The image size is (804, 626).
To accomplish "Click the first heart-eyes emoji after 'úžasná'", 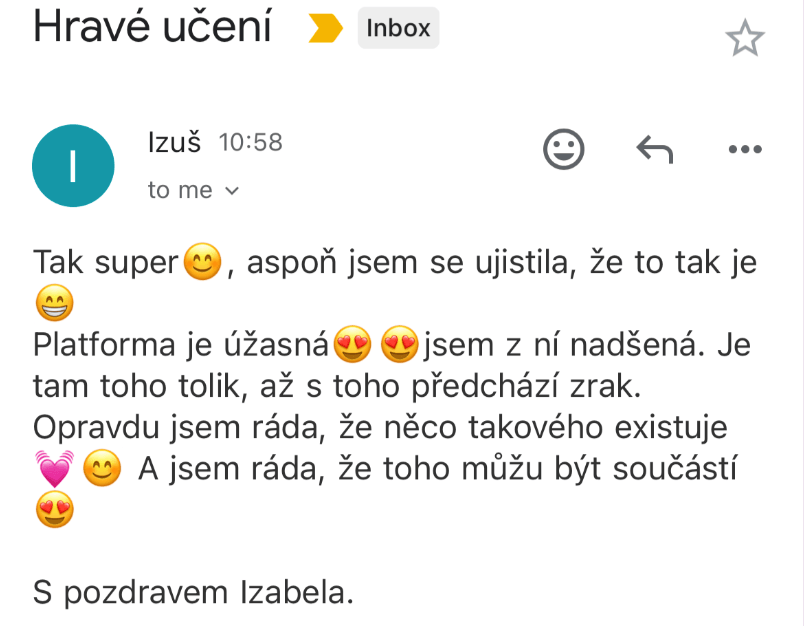I will click(353, 346).
